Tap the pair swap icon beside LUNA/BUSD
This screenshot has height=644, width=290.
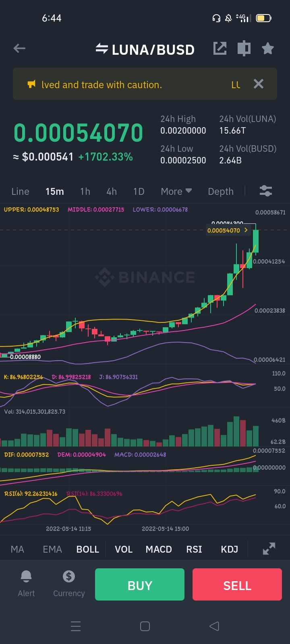(x=101, y=49)
